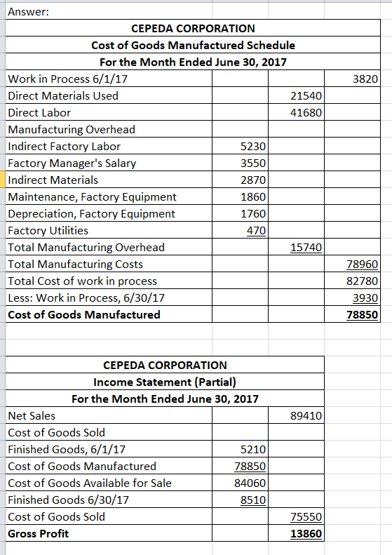Select the 'Factory Utilities' cell
The image size is (392, 555).
109,230
